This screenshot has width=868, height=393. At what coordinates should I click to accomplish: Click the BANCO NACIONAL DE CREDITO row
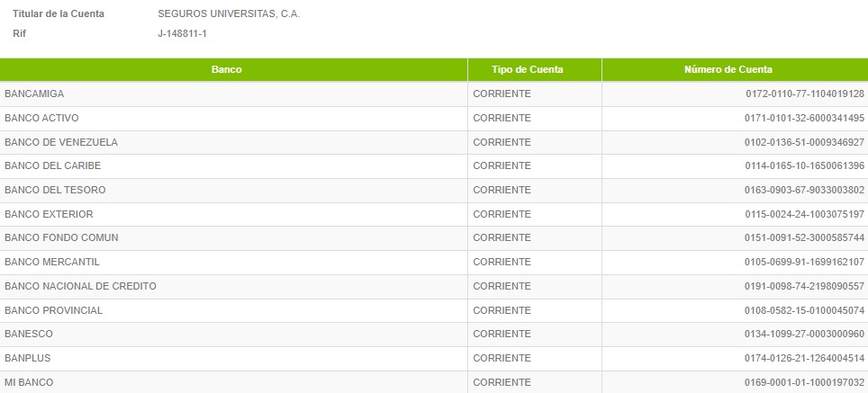(434, 286)
